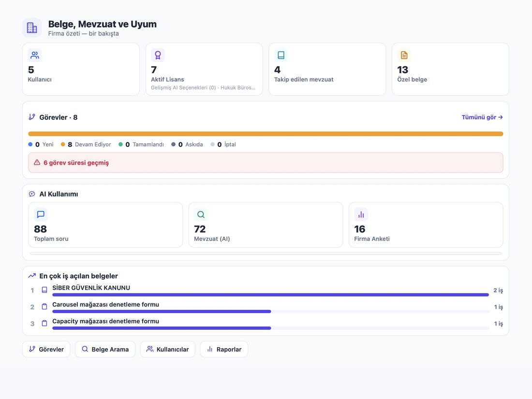Click the building icon beside the page title
The width and height of the screenshot is (532, 399).
pos(32,28)
